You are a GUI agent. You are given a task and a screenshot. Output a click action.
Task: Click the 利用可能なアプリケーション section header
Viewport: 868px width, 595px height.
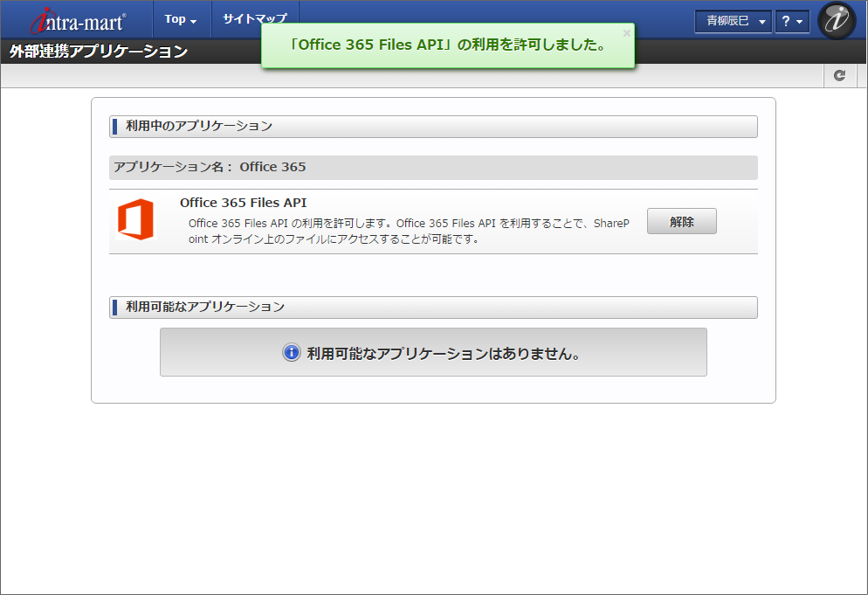(x=433, y=307)
